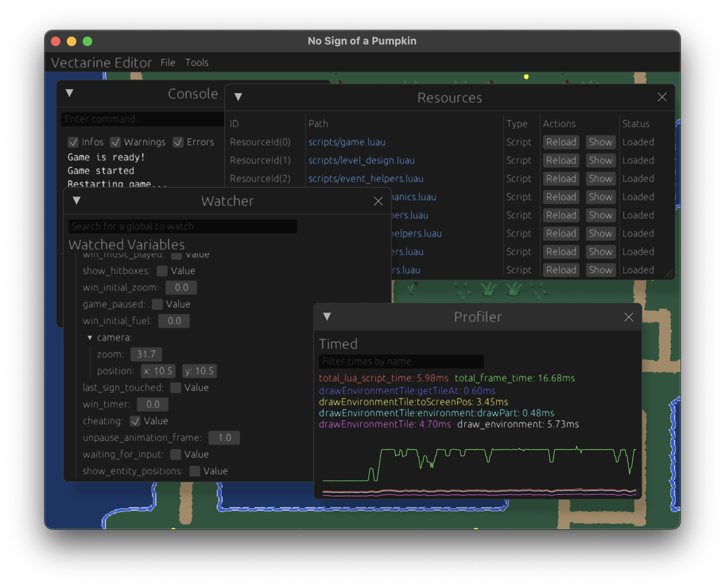Toggle the waiting_for_input value checkbox

(175, 455)
